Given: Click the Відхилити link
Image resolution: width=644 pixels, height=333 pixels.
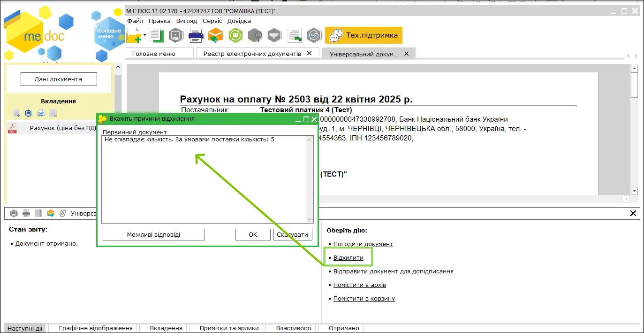Looking at the screenshot, I should click(348, 258).
